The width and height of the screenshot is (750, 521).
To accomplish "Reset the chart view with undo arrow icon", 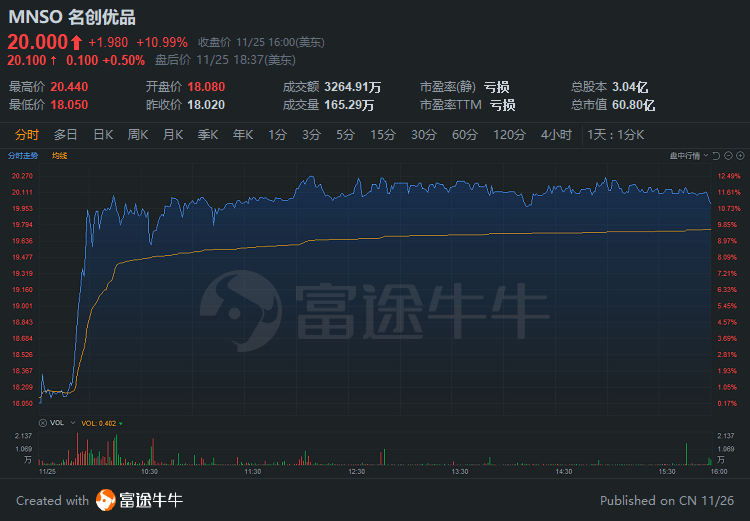I will click(x=716, y=156).
